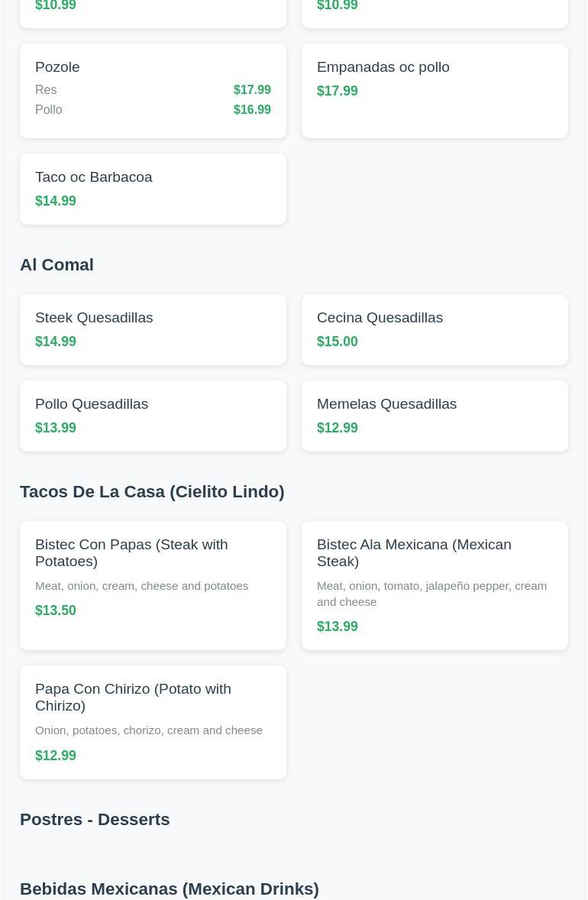
Task: Click Bebidas Mexicanas section heading
Action: pos(169,889)
